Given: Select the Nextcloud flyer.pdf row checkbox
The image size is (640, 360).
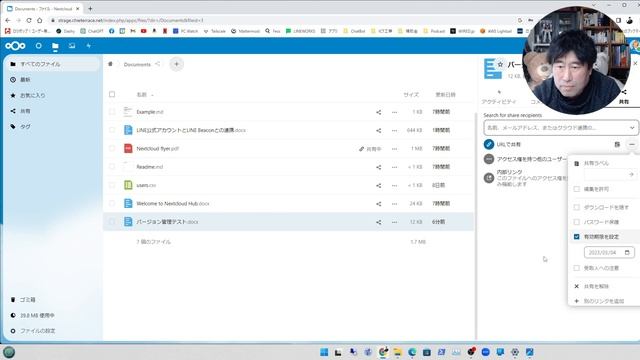Looking at the screenshot, I should tap(112, 149).
